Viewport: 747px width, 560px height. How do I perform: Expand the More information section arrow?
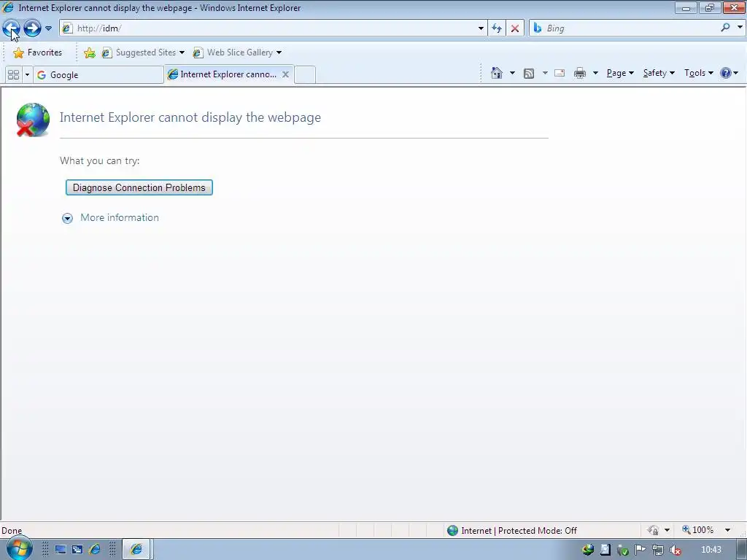pos(68,218)
